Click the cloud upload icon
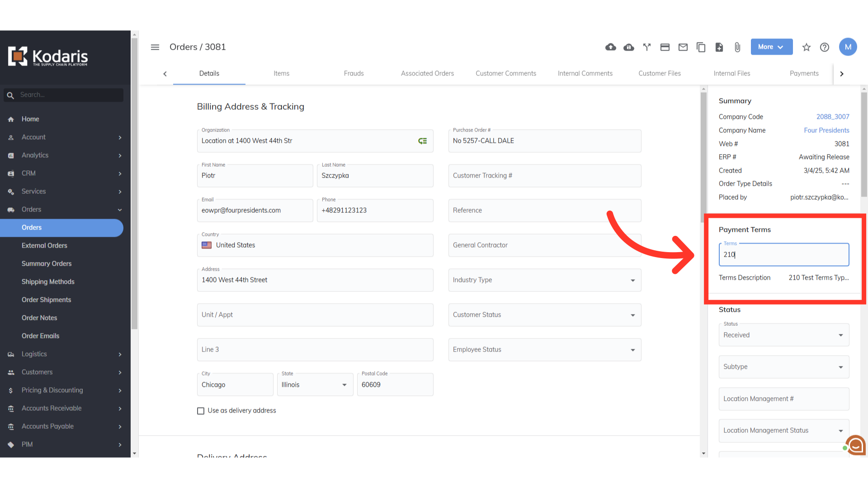This screenshot has width=868, height=488. click(x=611, y=47)
